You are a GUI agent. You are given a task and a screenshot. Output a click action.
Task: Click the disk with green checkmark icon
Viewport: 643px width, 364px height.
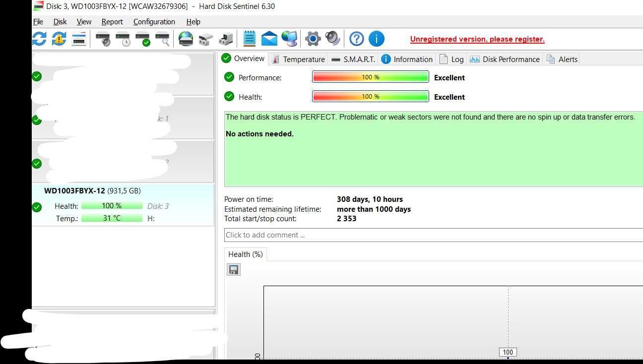pyautogui.click(x=143, y=39)
